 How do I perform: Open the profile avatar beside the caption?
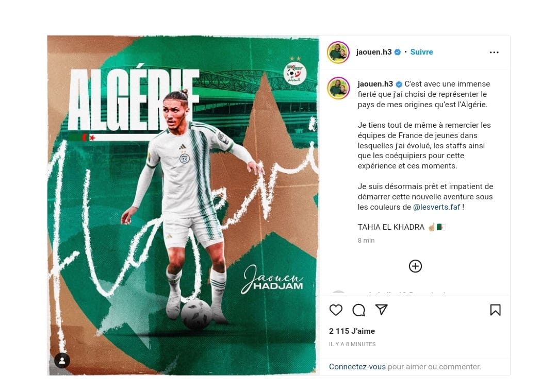point(338,88)
